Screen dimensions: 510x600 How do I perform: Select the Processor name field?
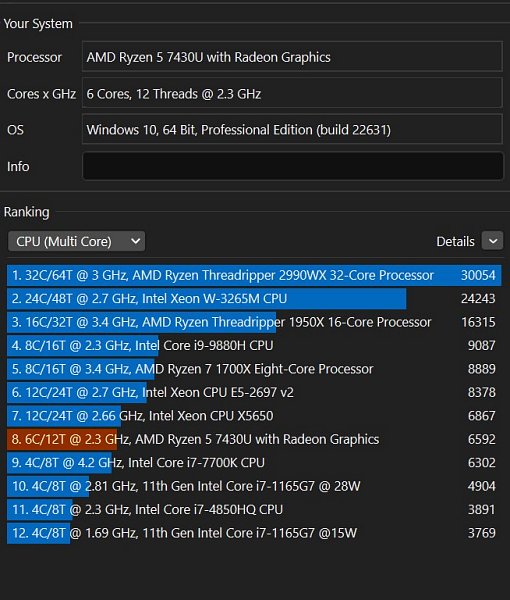pyautogui.click(x=293, y=57)
